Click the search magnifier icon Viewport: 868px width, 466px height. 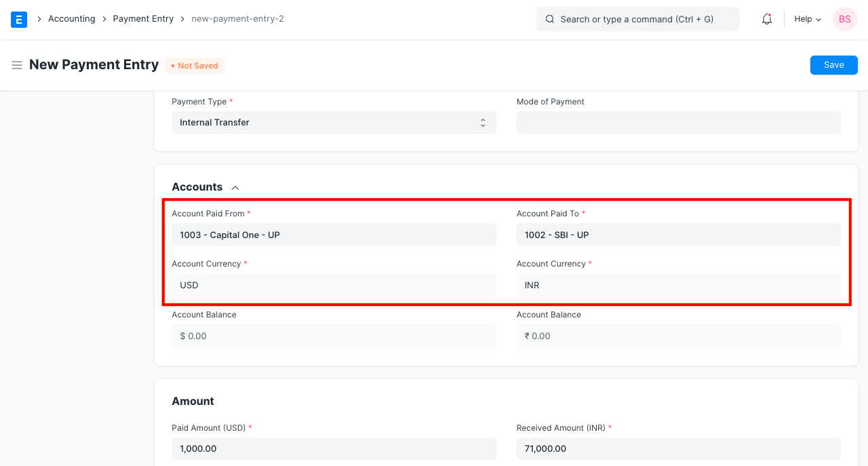tap(550, 19)
